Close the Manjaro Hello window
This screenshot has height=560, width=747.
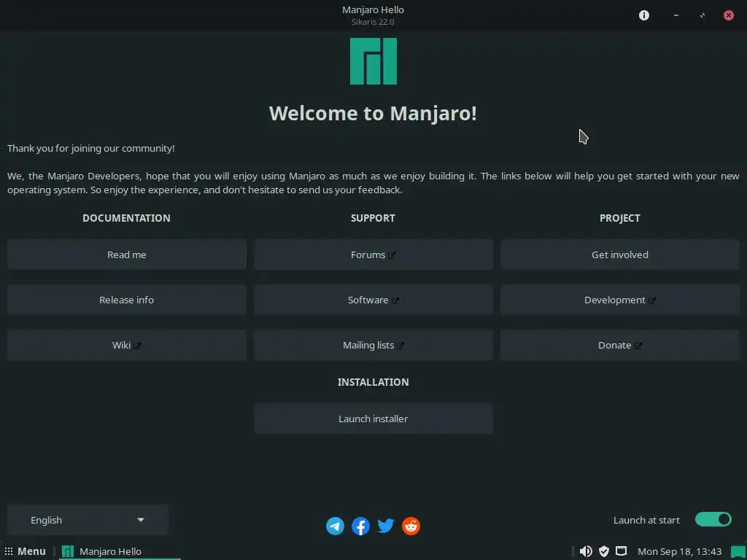click(729, 15)
